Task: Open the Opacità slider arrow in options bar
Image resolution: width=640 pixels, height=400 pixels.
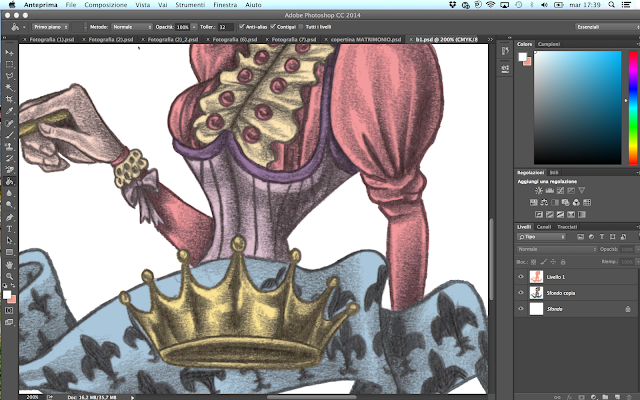Action: coord(194,27)
